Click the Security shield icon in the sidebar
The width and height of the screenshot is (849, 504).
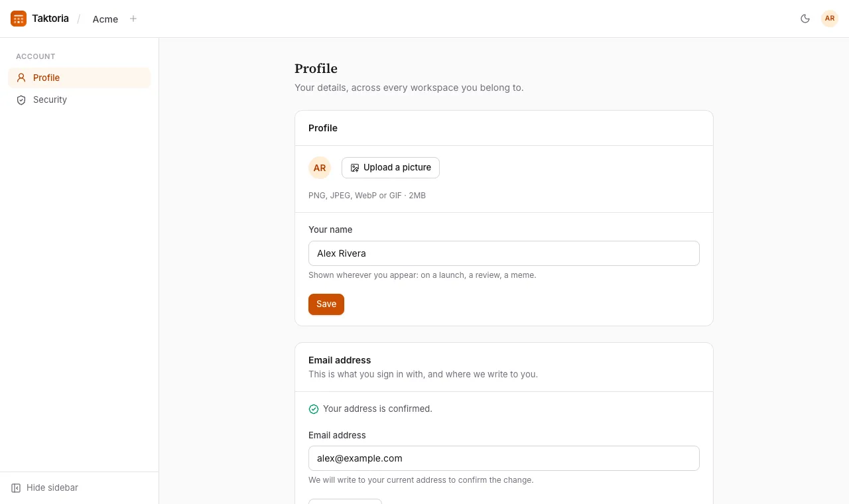(21, 99)
